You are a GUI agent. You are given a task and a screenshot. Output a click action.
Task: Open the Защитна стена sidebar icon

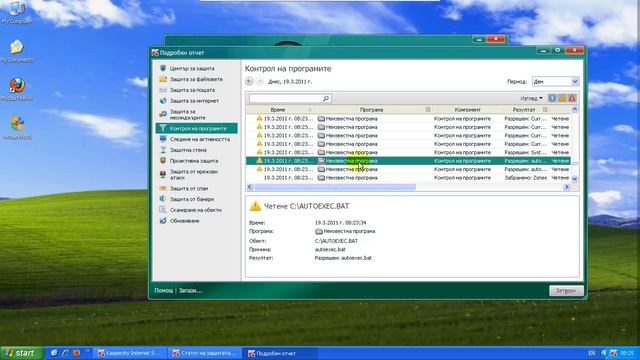point(163,150)
